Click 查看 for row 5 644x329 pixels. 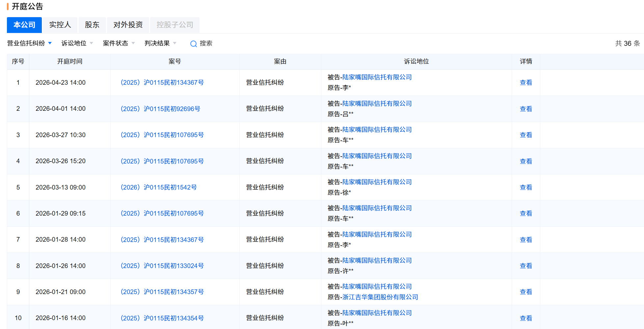click(x=526, y=187)
